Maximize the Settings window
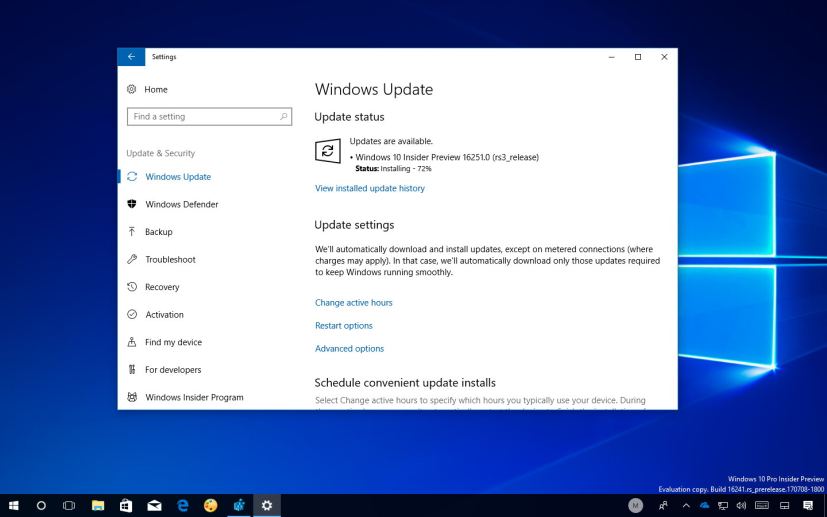 pyautogui.click(x=638, y=57)
